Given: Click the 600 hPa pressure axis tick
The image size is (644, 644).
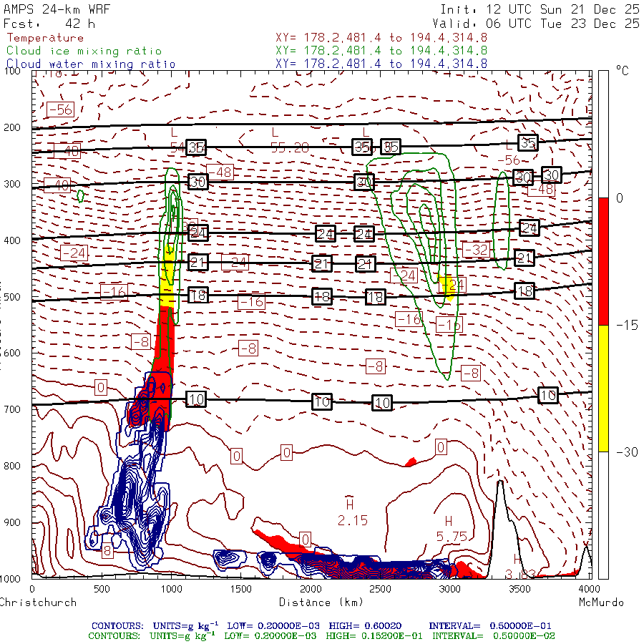Looking at the screenshot, I should pyautogui.click(x=12, y=353).
